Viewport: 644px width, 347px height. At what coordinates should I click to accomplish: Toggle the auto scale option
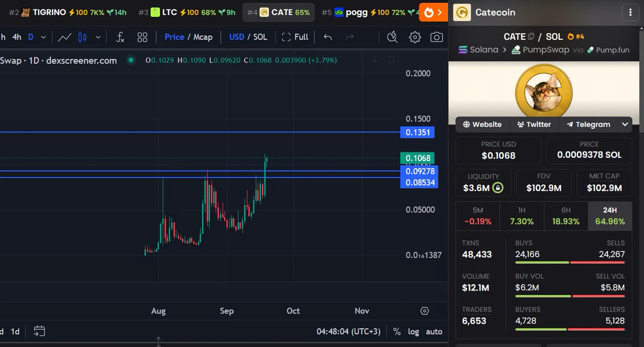click(x=434, y=331)
